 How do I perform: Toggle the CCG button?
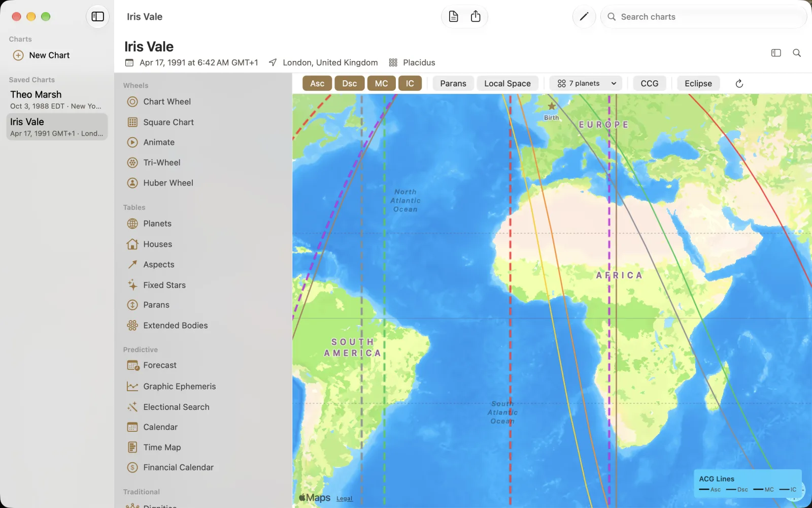click(x=650, y=83)
